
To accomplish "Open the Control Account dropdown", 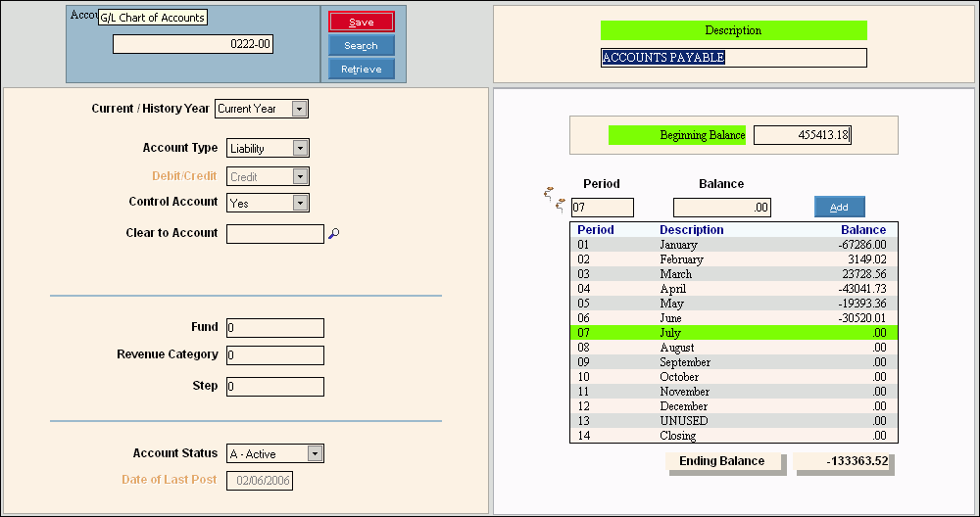I will pos(300,203).
